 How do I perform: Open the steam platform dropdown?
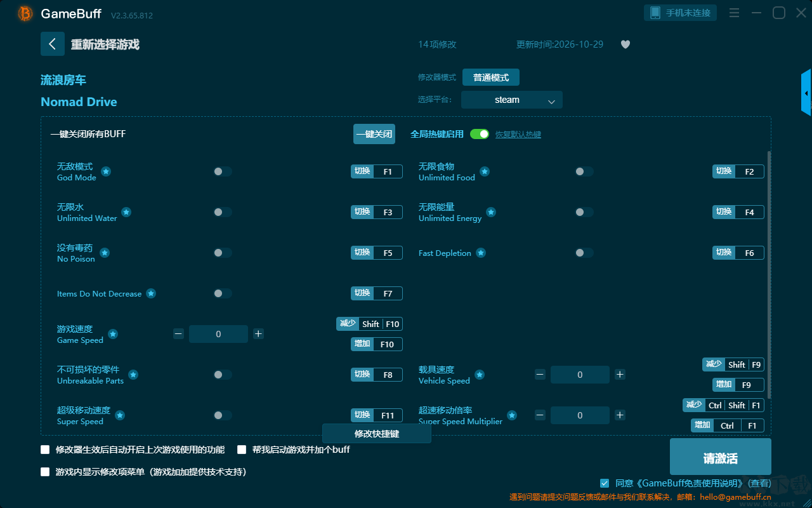[512, 100]
